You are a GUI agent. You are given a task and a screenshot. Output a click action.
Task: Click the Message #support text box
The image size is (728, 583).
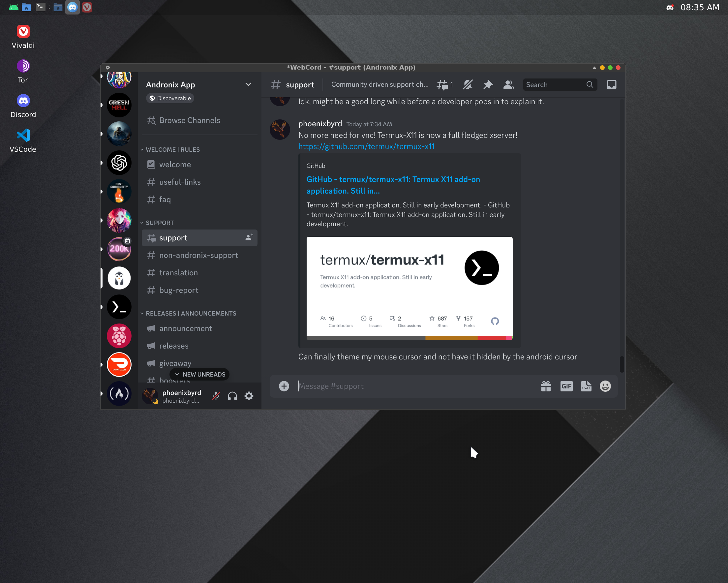pos(415,386)
